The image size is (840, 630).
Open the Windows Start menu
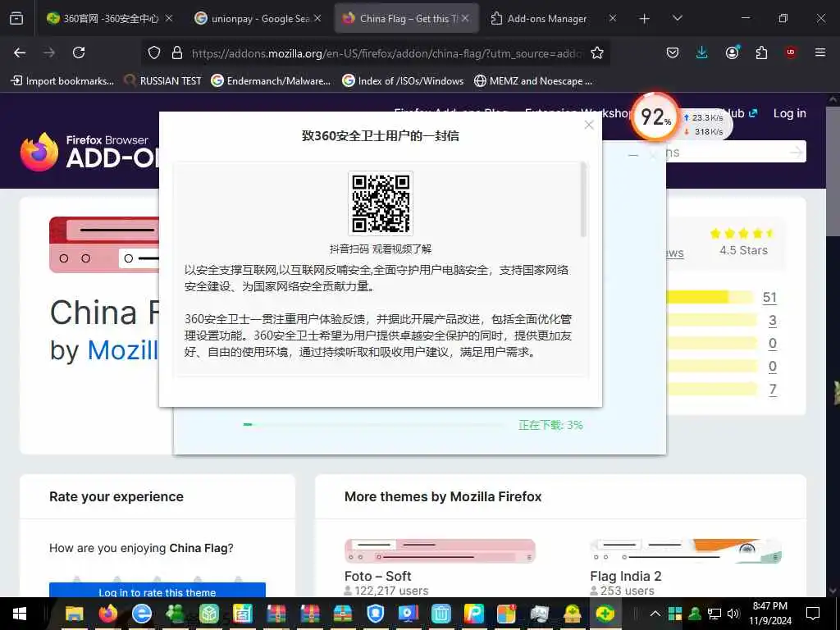pos(20,614)
